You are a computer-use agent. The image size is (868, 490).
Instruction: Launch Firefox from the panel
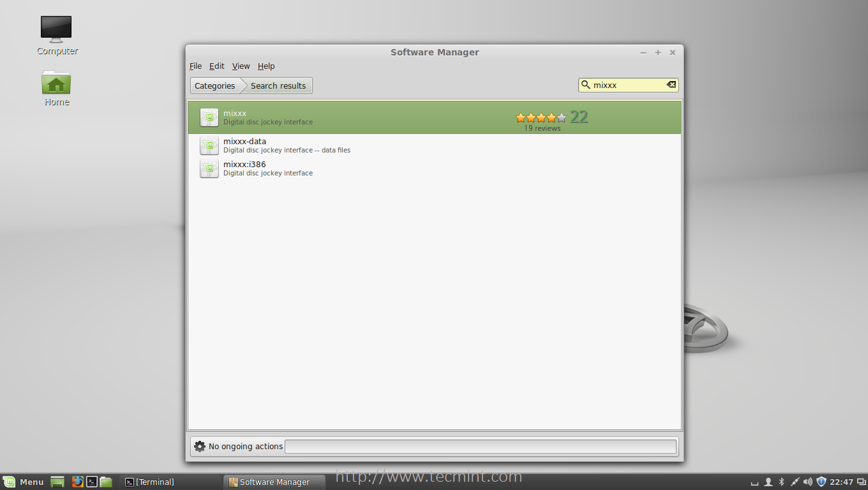pyautogui.click(x=77, y=482)
